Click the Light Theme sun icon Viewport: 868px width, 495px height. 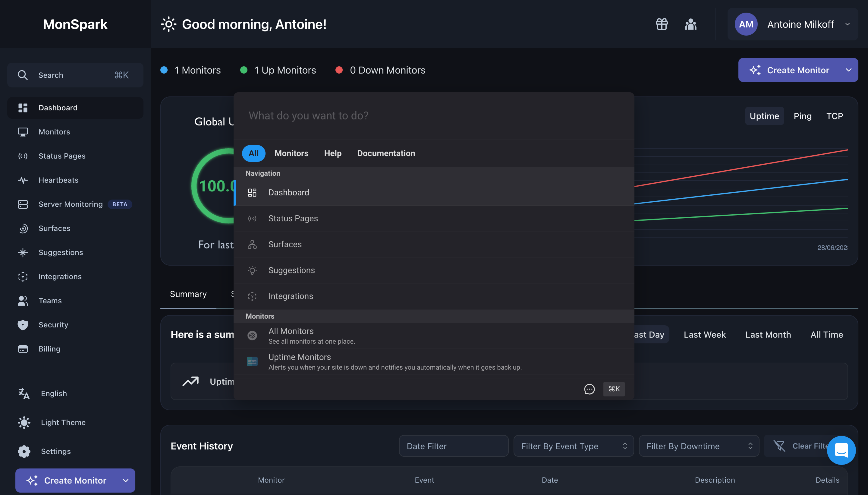(x=24, y=423)
